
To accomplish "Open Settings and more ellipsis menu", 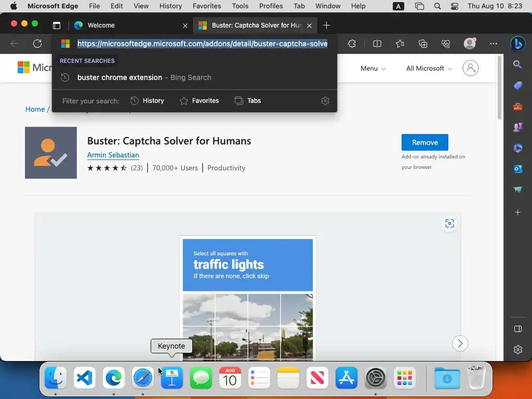I will pos(494,44).
